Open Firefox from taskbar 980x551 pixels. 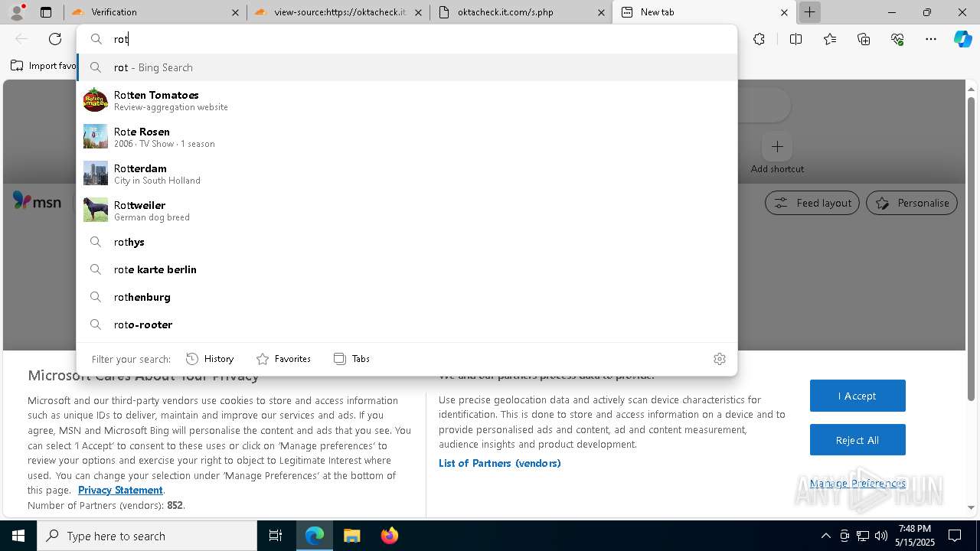tap(389, 536)
